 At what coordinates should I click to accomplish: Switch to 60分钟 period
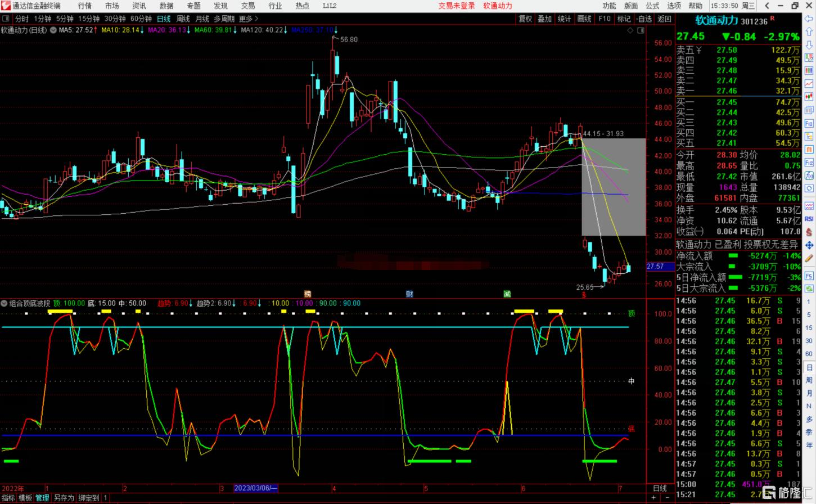(141, 19)
